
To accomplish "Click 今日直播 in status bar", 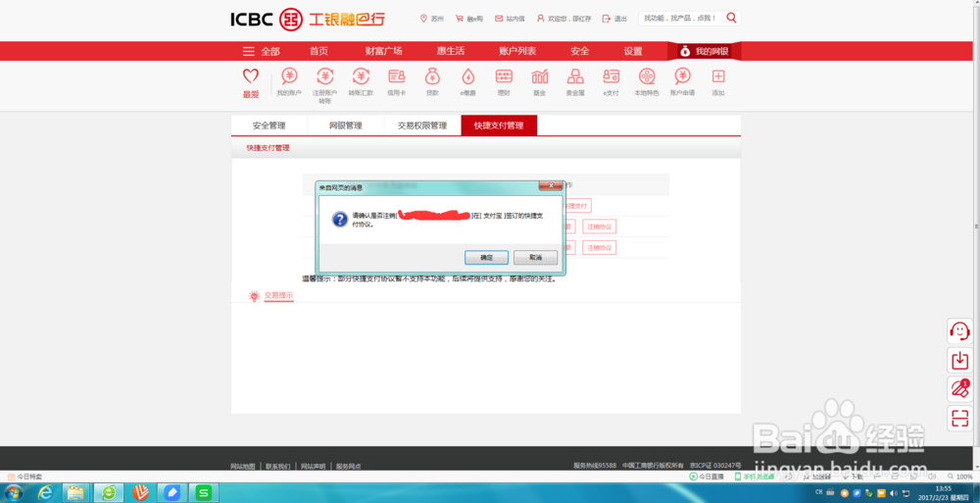I will (707, 477).
